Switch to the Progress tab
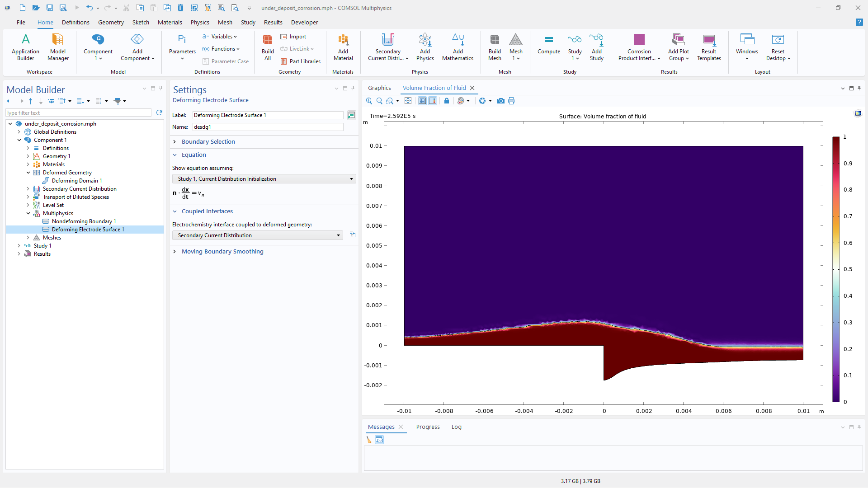This screenshot has width=868, height=488. 428,427
